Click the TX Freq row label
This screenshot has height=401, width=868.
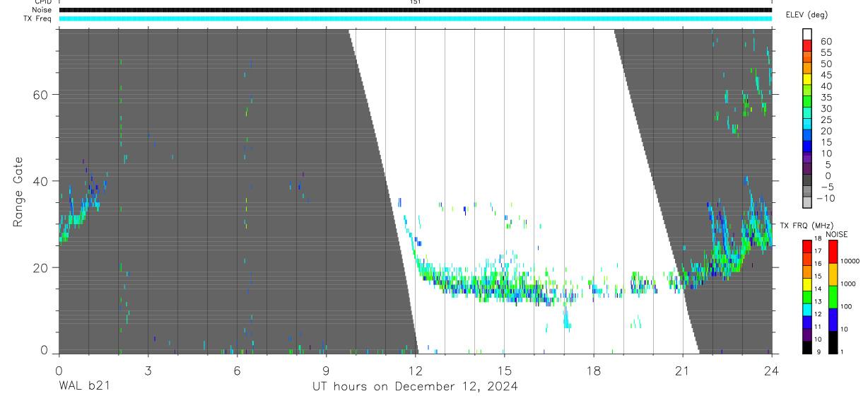(37, 18)
